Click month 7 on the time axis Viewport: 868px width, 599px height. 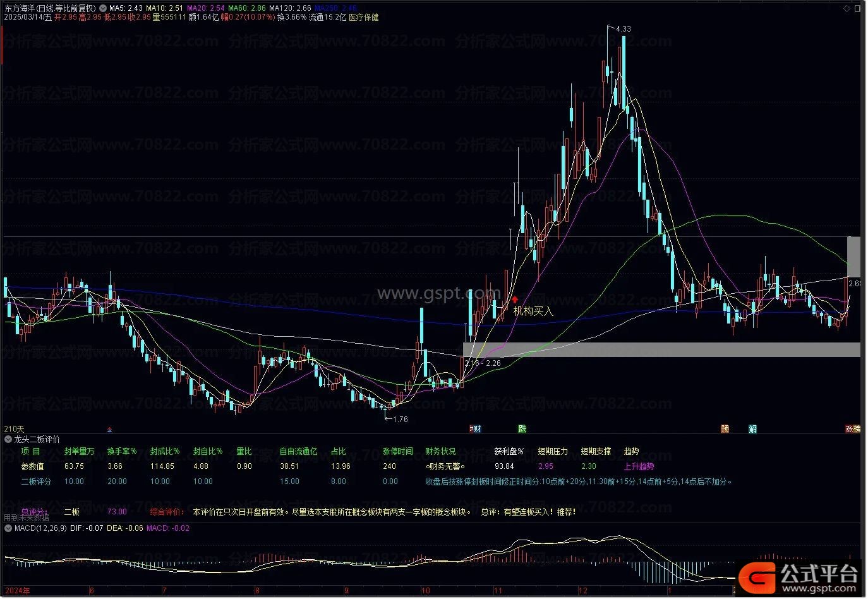pyautogui.click(x=164, y=591)
